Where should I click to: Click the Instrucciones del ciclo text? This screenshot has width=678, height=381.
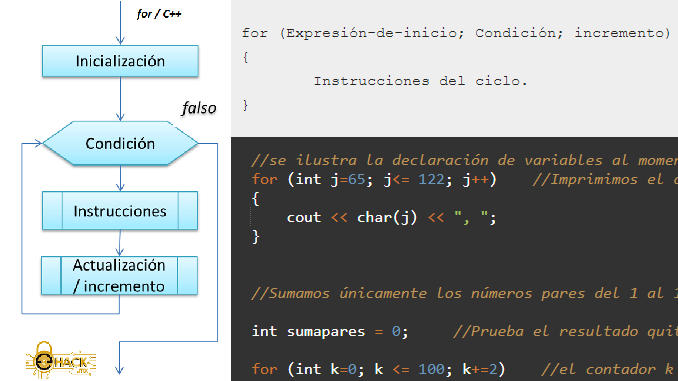pyautogui.click(x=420, y=81)
